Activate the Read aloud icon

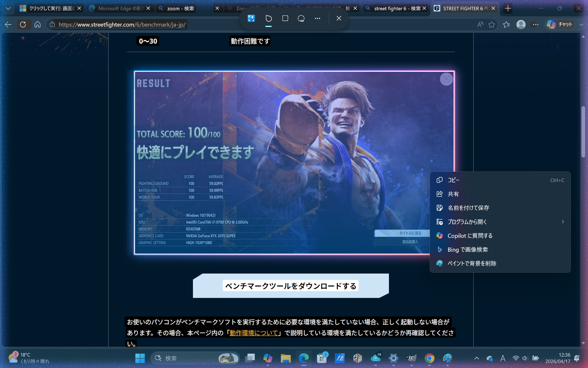[x=480, y=25]
